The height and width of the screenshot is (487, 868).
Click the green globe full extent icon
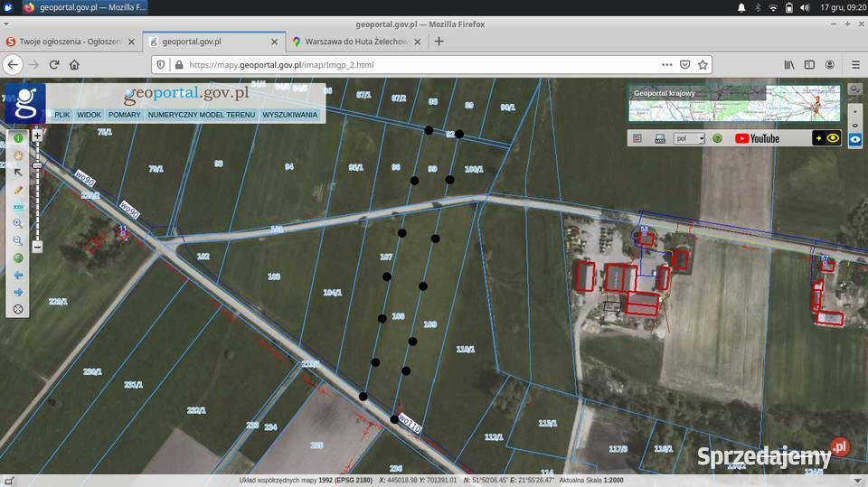pos(18,258)
